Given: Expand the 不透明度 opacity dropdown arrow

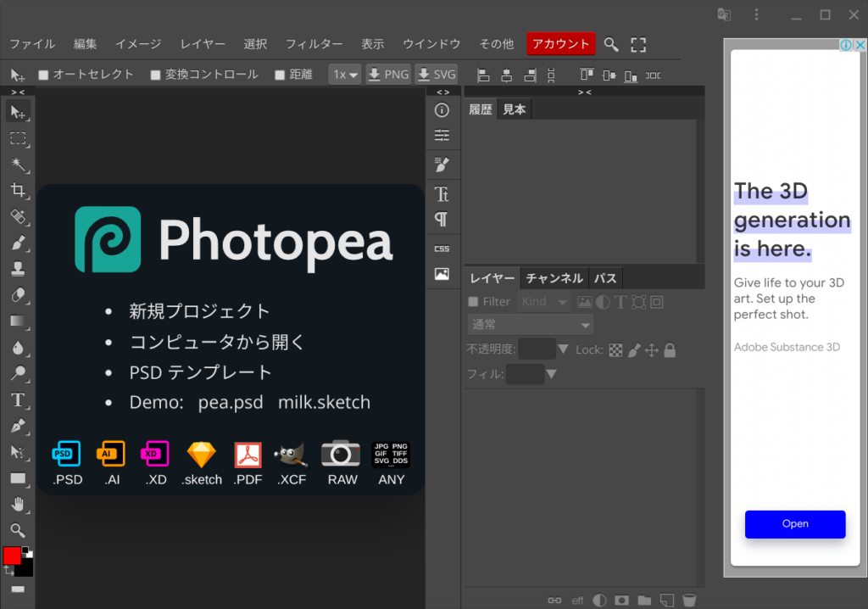Looking at the screenshot, I should point(564,349).
